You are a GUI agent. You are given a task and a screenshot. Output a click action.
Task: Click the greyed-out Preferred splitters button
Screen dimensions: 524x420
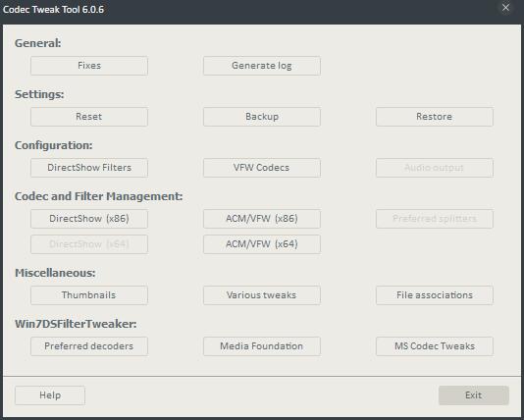click(435, 219)
